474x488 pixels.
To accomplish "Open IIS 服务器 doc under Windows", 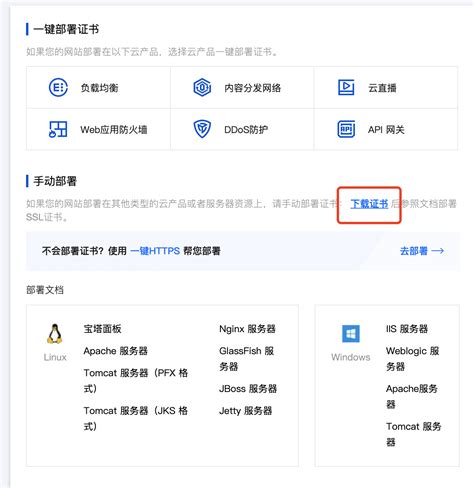I will point(407,329).
